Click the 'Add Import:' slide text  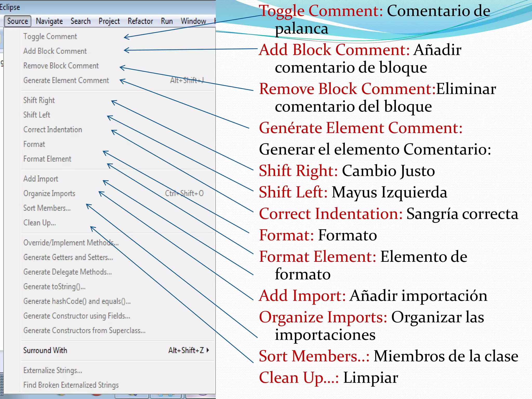tap(302, 296)
